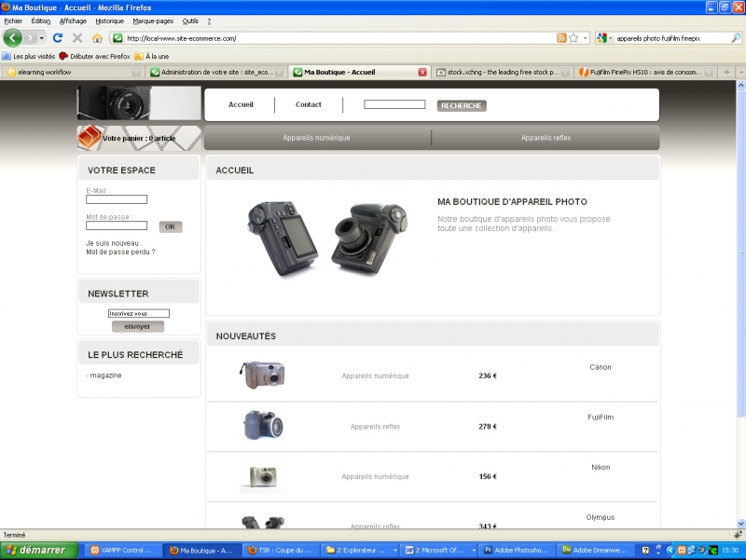
Task: Open the Marque-pages menu
Action: [x=153, y=20]
